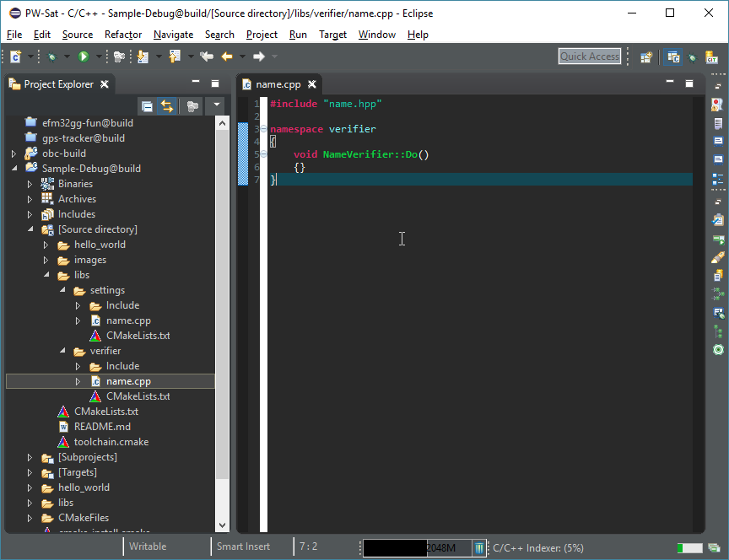Open the pen-shaped view icon in right trim

click(718, 257)
